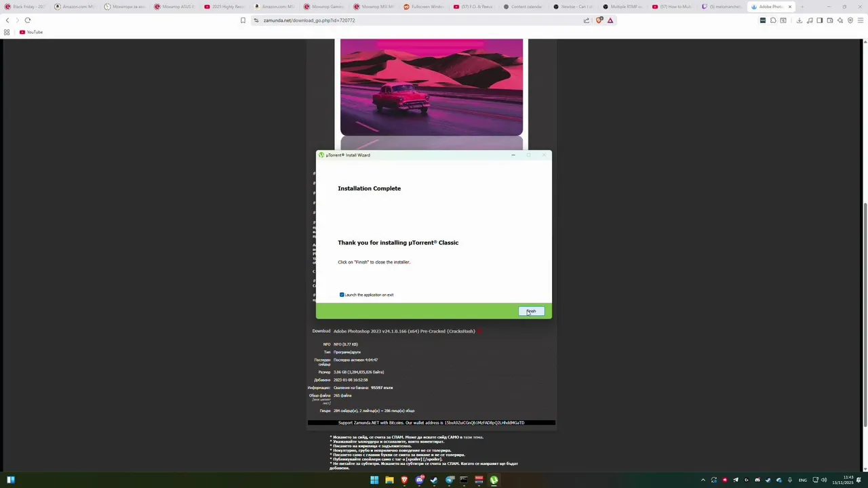Switch to the Монитор ASUS tab
This screenshot has width=868, height=488.
[x=174, y=7]
